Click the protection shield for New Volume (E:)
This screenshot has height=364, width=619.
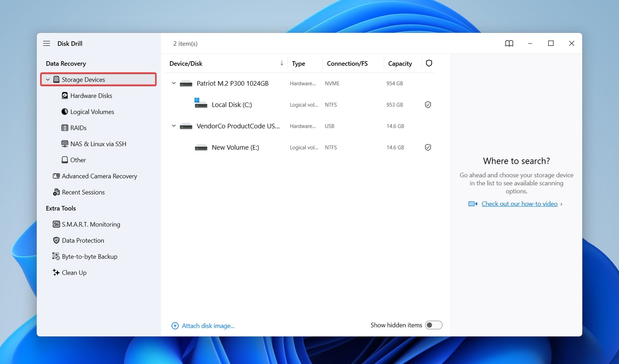point(428,147)
